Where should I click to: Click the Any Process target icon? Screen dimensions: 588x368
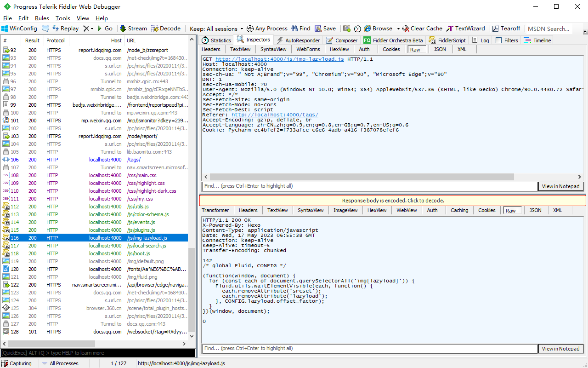click(x=250, y=29)
